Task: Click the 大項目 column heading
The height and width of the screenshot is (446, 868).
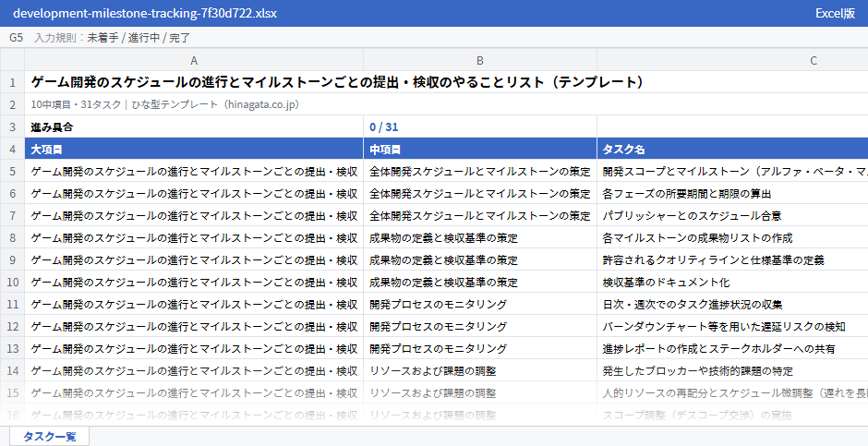Action: [x=194, y=149]
